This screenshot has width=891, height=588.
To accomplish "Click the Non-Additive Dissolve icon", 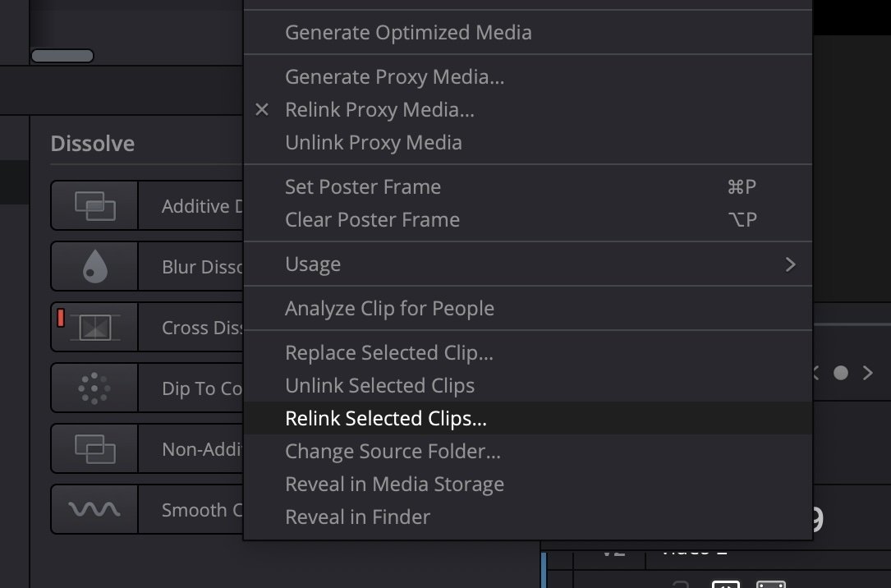I will pyautogui.click(x=94, y=449).
